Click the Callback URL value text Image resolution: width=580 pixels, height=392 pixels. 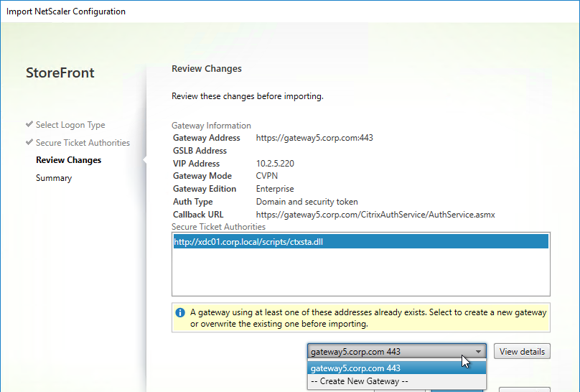point(375,215)
